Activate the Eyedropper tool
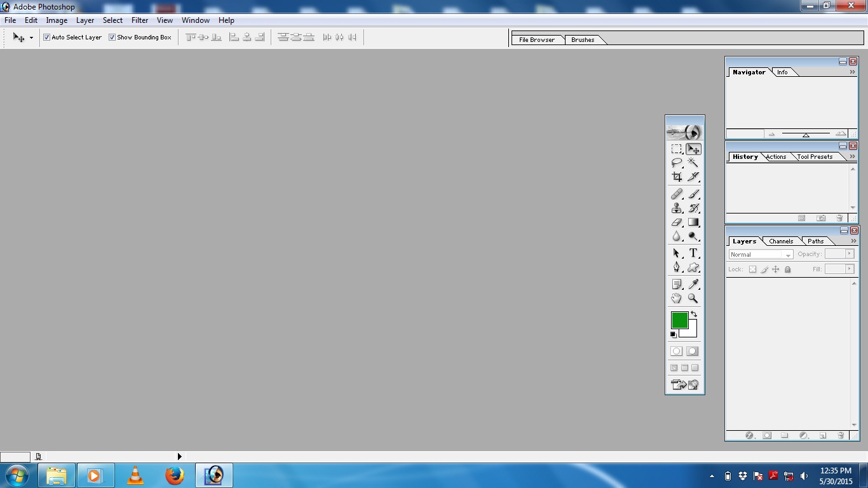This screenshot has width=868, height=488. pyautogui.click(x=693, y=283)
